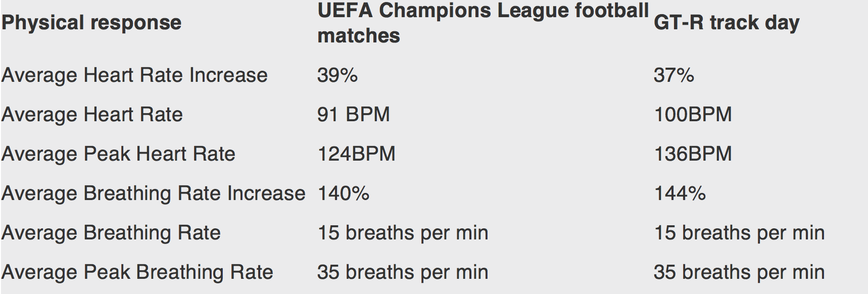Click the '100BPM' cell
Image resolution: width=868 pixels, height=294 pixels.
click(x=693, y=115)
